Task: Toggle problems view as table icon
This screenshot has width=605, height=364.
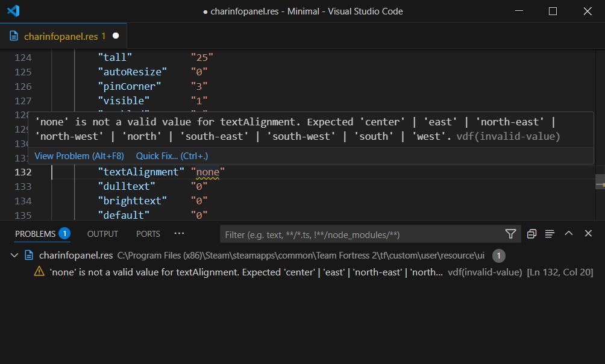Action: [550, 234]
